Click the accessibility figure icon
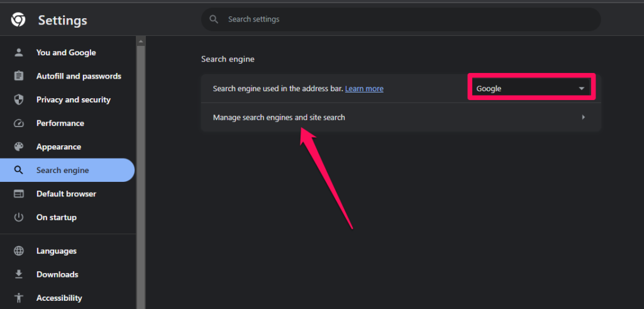The height and width of the screenshot is (309, 644). (19, 298)
